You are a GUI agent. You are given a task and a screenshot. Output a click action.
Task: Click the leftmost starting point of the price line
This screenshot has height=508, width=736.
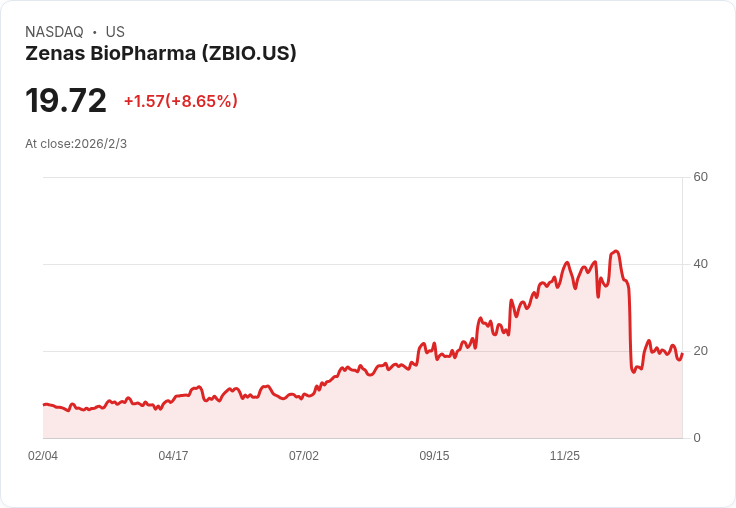[x=44, y=405]
